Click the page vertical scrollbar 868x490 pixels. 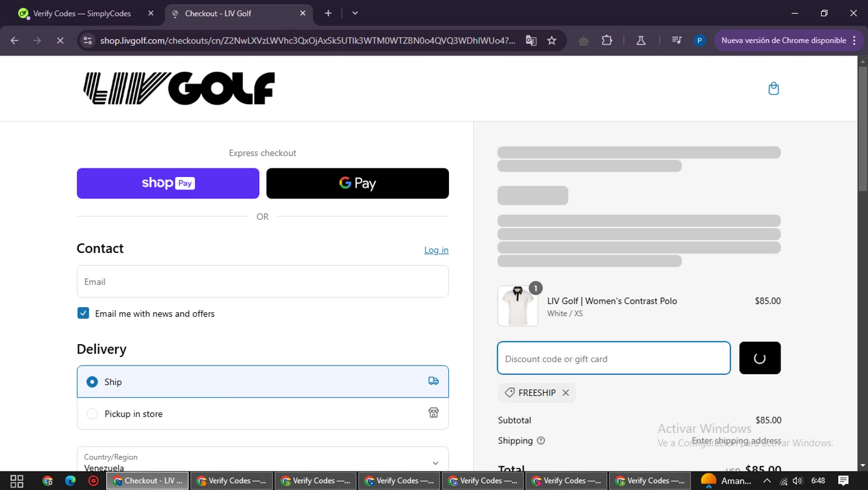[x=863, y=128]
